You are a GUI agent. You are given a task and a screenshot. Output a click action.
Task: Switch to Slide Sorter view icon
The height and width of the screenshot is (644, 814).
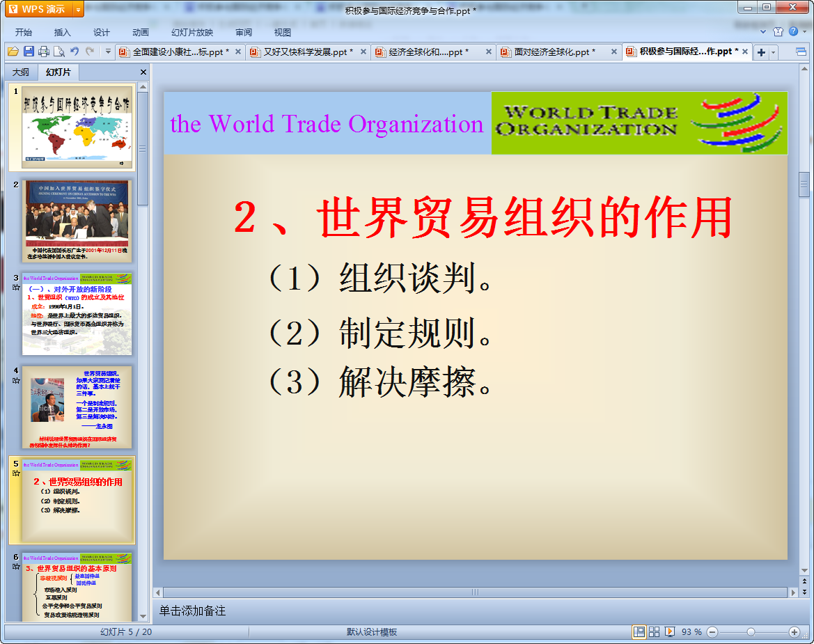654,631
